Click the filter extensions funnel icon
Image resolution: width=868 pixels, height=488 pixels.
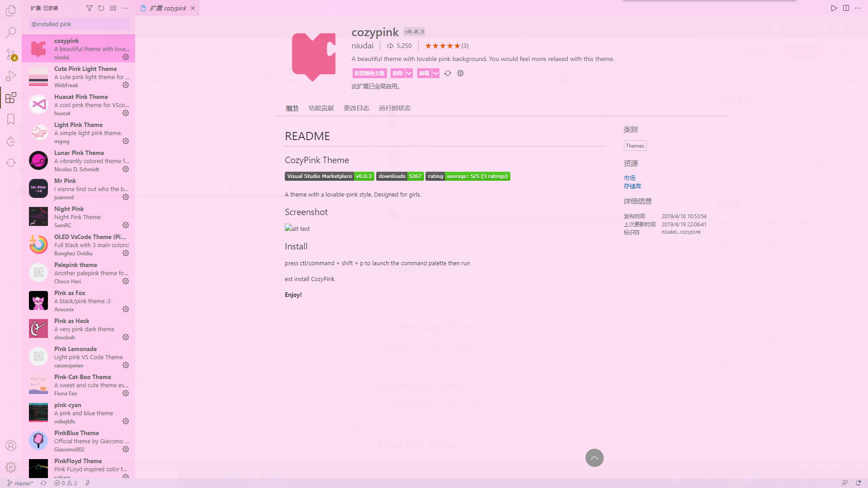tap(90, 8)
